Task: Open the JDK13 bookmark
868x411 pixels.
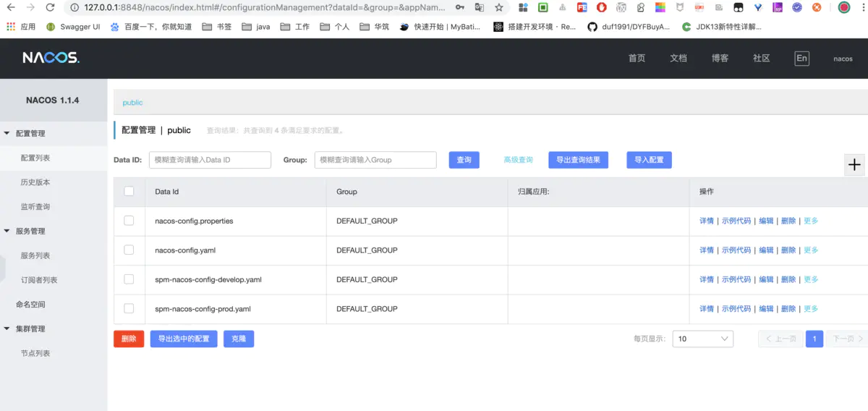Action: click(x=723, y=27)
